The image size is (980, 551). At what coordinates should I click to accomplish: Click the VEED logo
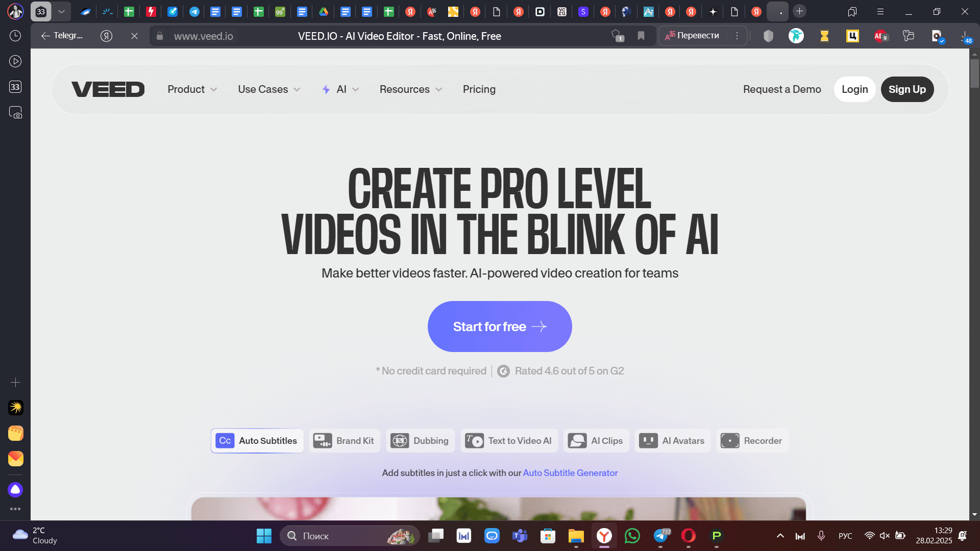108,89
